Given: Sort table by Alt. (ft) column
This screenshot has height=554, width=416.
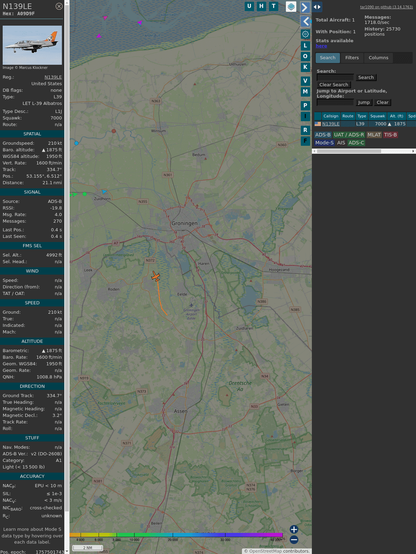Looking at the screenshot, I should pos(397,116).
